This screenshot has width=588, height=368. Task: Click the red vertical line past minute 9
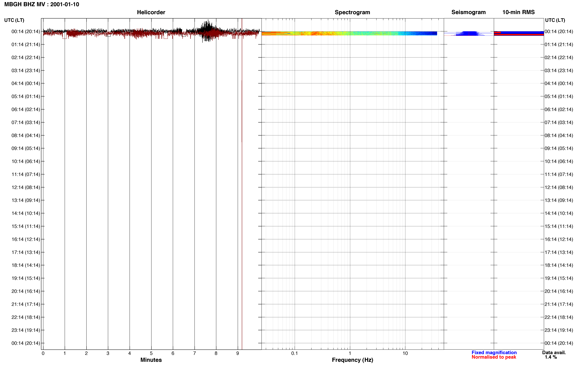click(x=242, y=184)
